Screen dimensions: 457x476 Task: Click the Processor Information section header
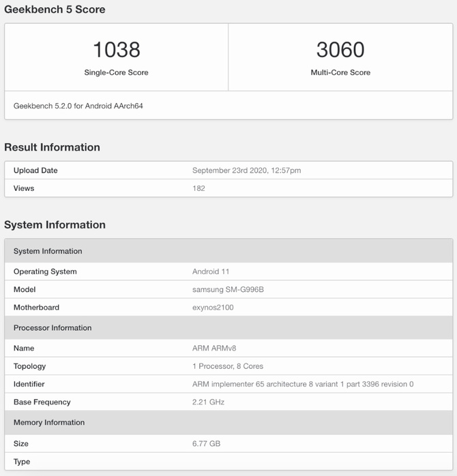(x=53, y=328)
